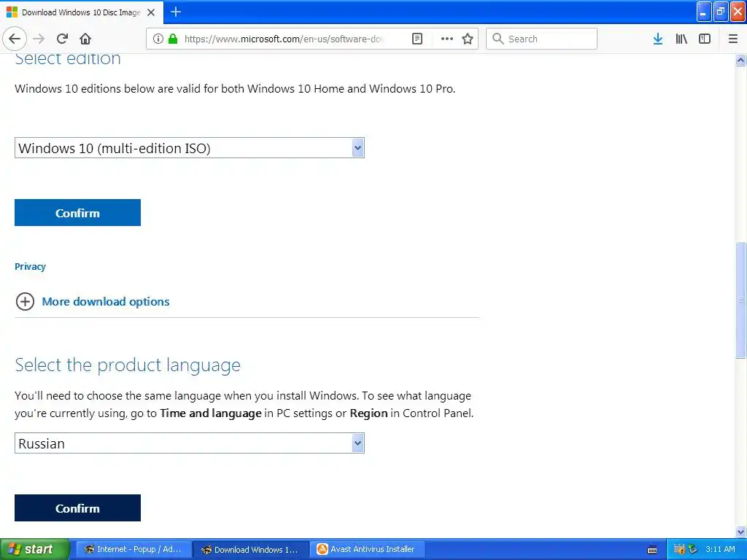Go back to the previous page
The width and height of the screenshot is (747, 560).
pos(15,39)
